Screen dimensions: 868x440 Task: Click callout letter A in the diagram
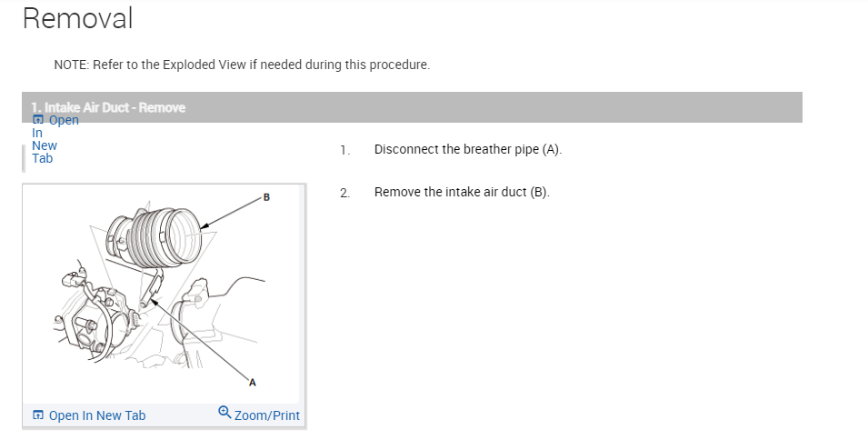click(252, 382)
